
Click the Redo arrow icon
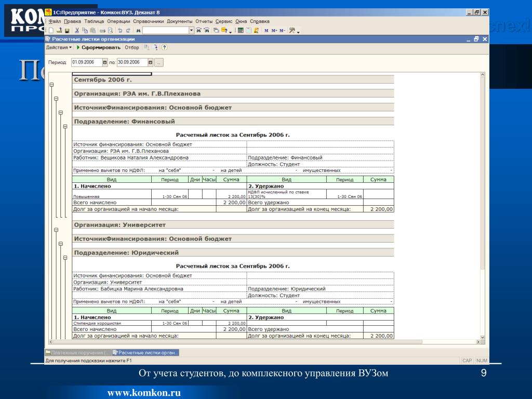tap(128, 31)
